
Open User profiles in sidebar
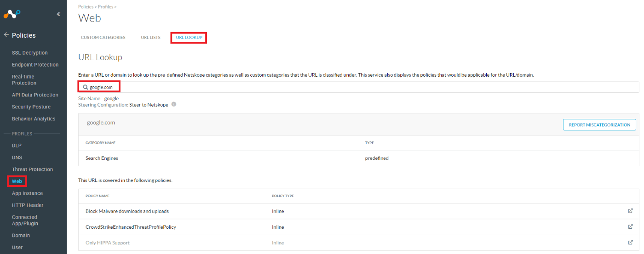coord(17,247)
